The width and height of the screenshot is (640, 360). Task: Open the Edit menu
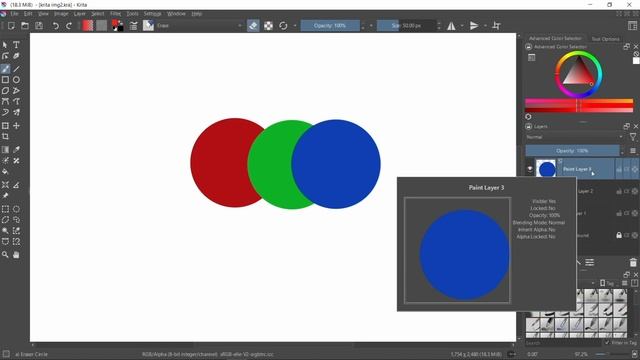[x=28, y=13]
